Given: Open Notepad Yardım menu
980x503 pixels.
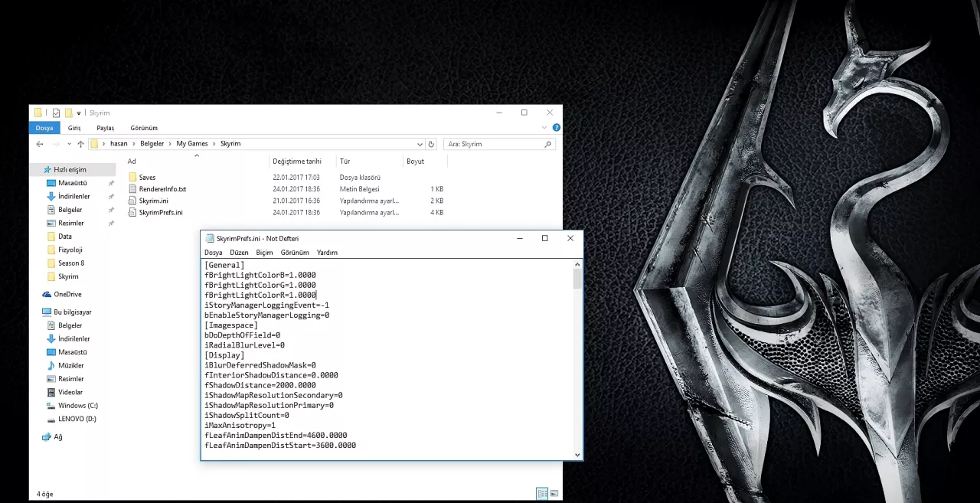Looking at the screenshot, I should pyautogui.click(x=327, y=252).
